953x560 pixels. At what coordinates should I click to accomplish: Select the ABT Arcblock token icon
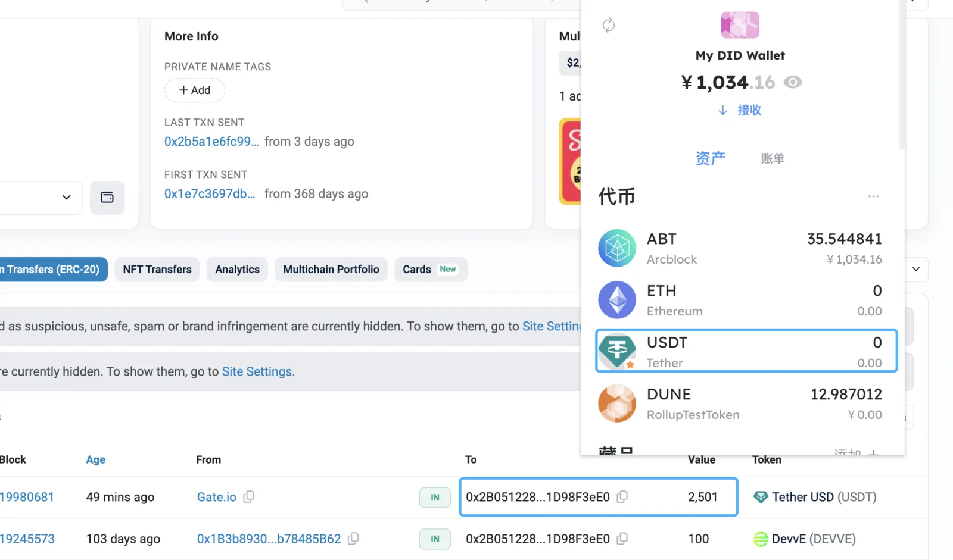click(617, 248)
